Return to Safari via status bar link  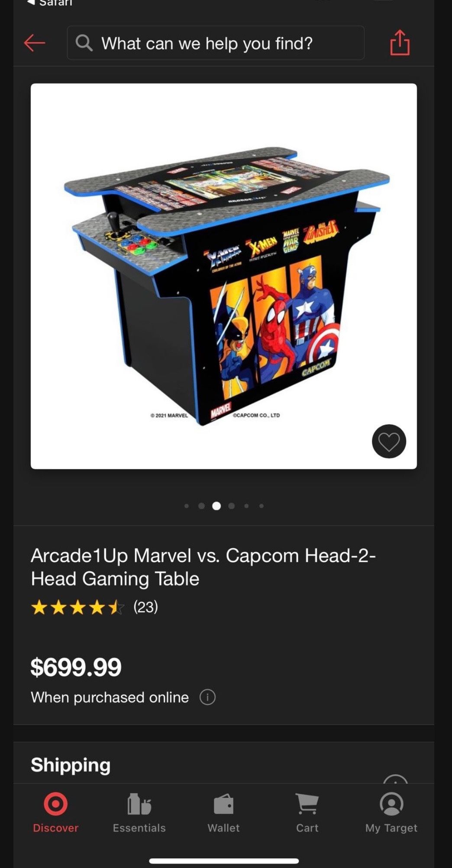coord(50,3)
